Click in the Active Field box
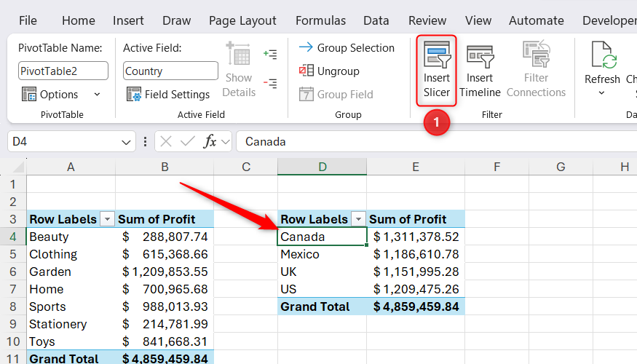This screenshot has height=364, width=637. [170, 71]
